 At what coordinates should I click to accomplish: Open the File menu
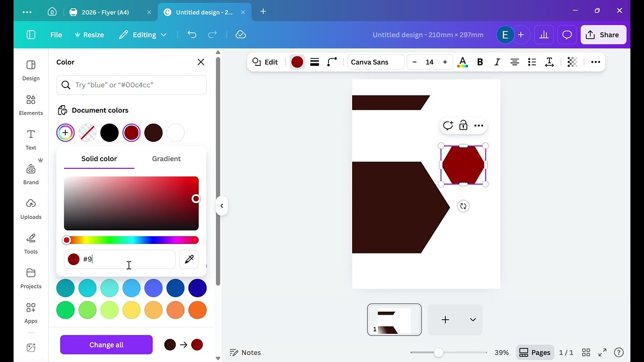pyautogui.click(x=56, y=35)
